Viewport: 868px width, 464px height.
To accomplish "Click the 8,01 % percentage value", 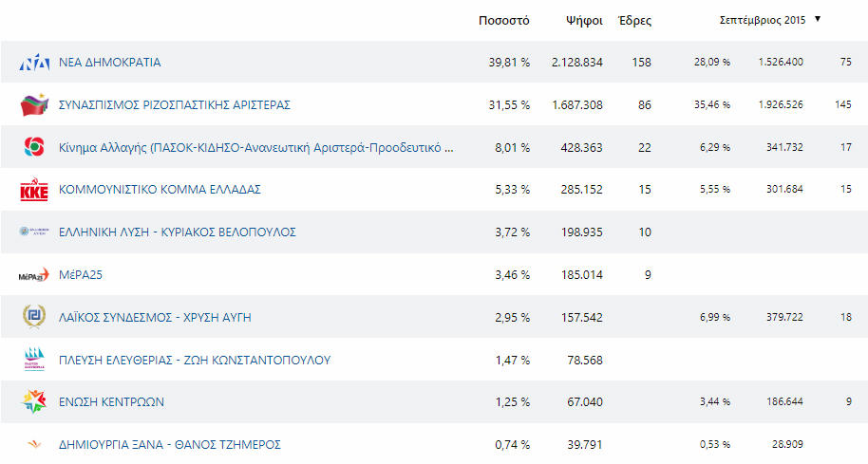I will pos(512,148).
